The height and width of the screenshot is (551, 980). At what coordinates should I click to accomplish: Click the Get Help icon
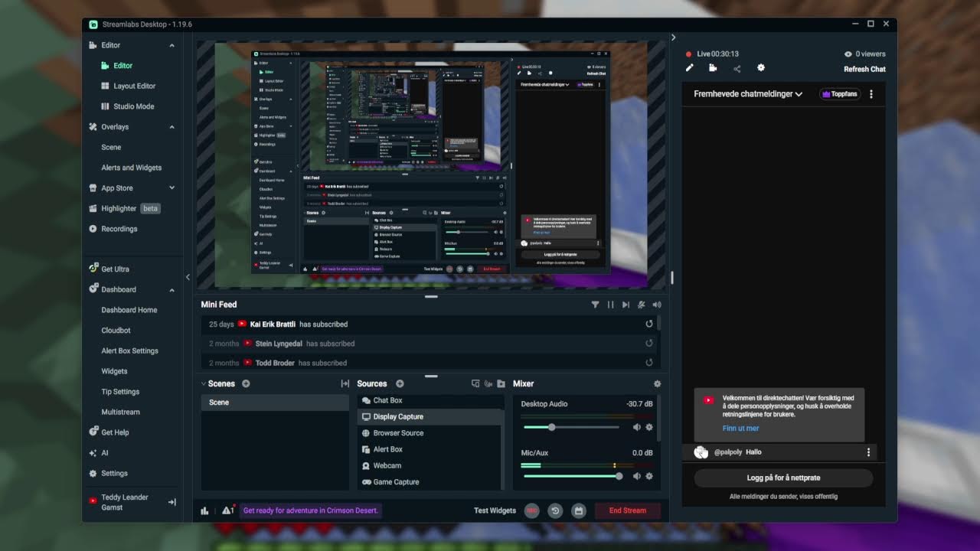click(93, 432)
